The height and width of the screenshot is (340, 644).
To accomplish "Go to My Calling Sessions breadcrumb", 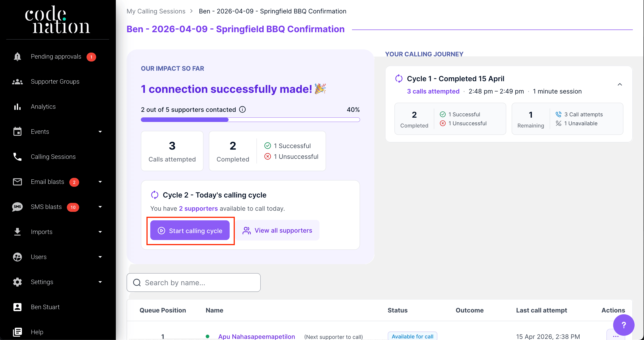I will [156, 11].
